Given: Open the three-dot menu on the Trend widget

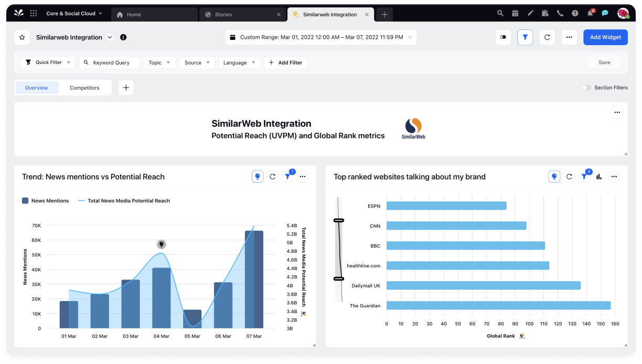Looking at the screenshot, I should coord(302,176).
